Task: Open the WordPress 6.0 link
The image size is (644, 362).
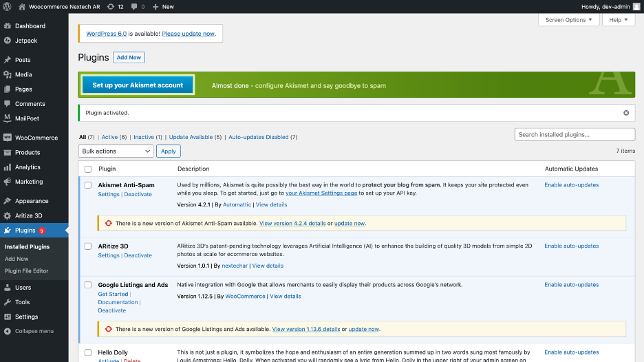Action: pos(107,34)
